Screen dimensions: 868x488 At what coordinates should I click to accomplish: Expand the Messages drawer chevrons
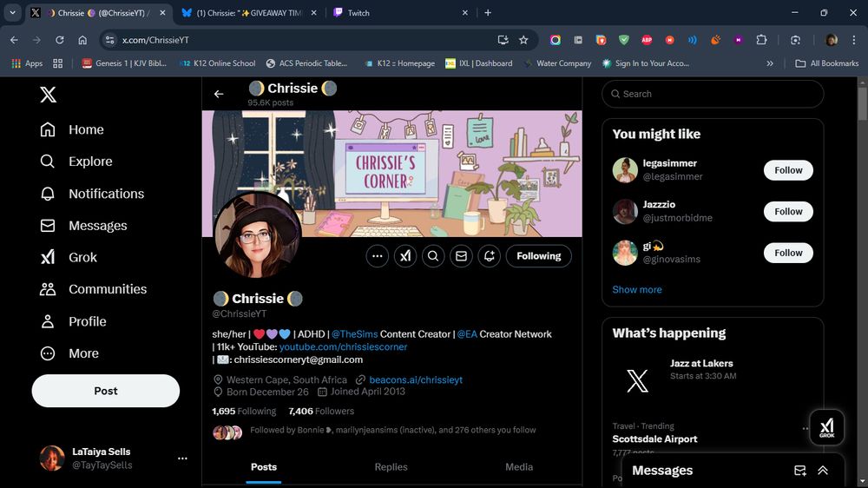823,471
